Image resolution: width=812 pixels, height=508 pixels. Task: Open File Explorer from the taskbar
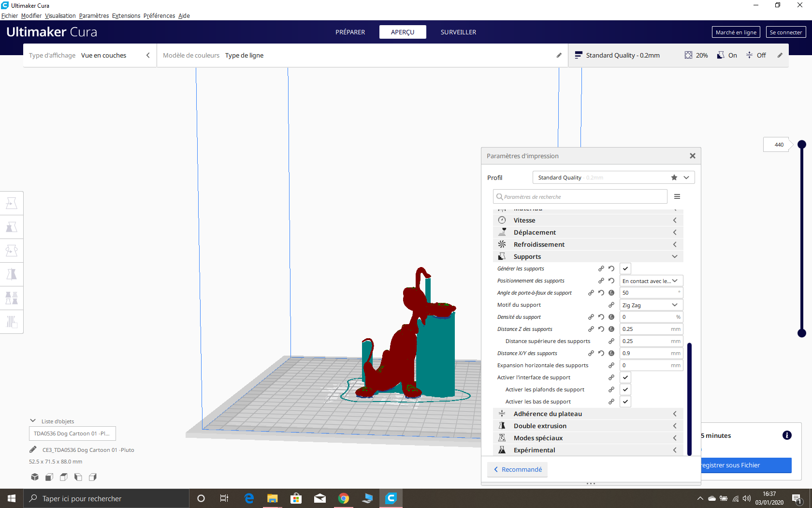(273, 498)
